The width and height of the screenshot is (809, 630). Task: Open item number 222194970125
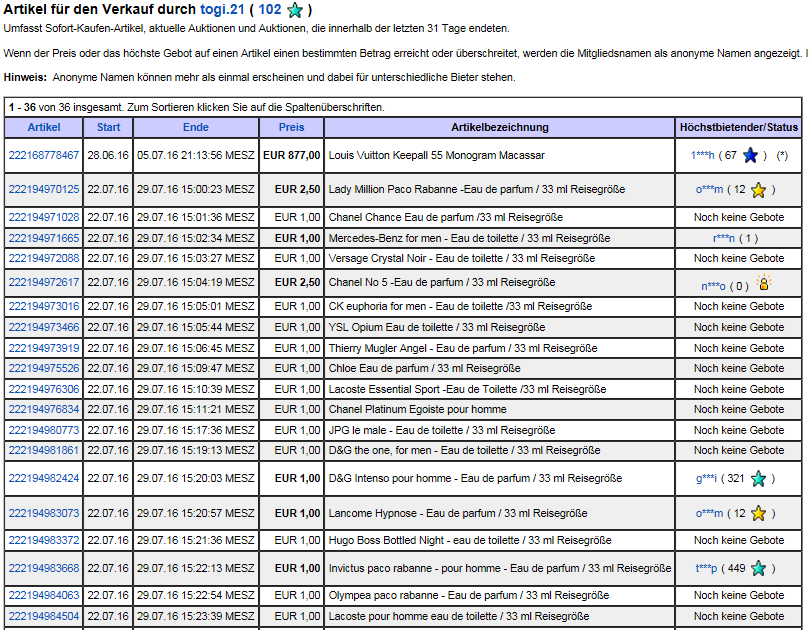(x=44, y=189)
